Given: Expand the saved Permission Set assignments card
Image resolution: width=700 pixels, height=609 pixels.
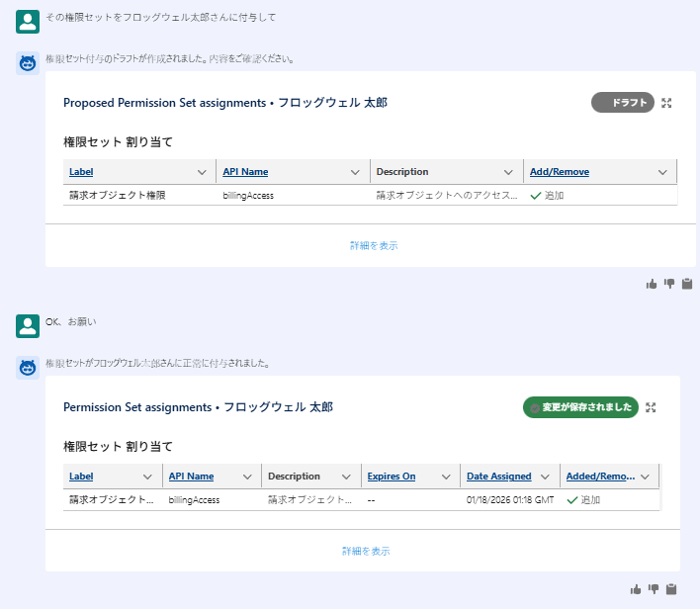Looking at the screenshot, I should point(651,407).
